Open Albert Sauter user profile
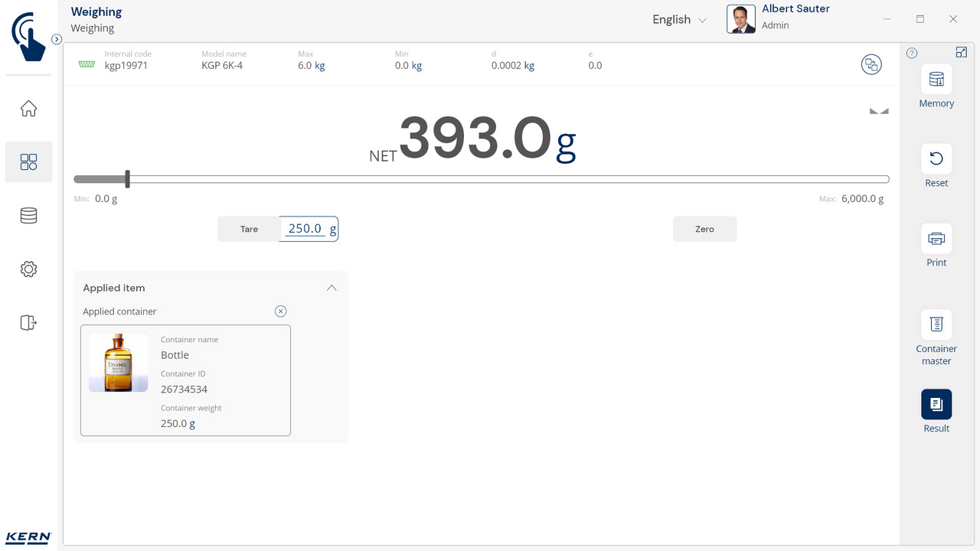This screenshot has width=980, height=551. pyautogui.click(x=779, y=18)
